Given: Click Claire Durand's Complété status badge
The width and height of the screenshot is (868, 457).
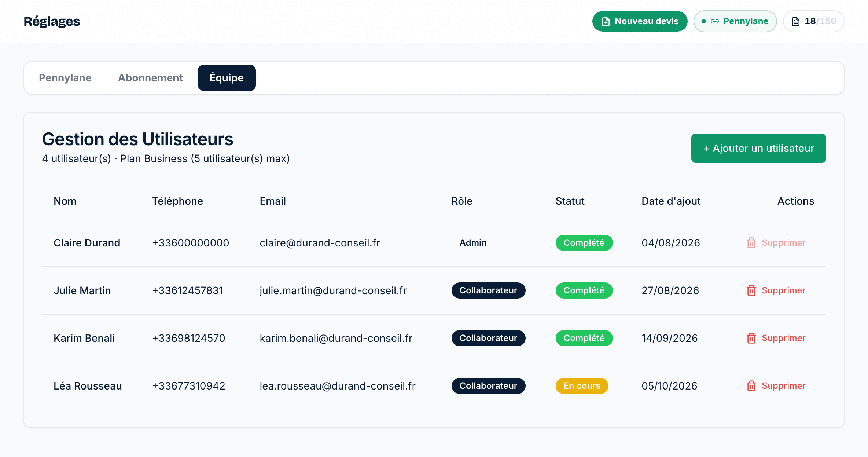Looking at the screenshot, I should [584, 243].
